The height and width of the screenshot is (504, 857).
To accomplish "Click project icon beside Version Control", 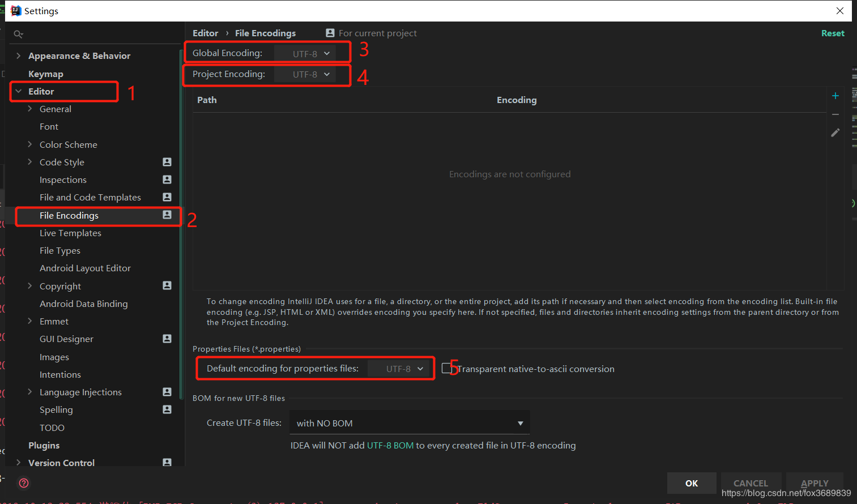I will (167, 462).
